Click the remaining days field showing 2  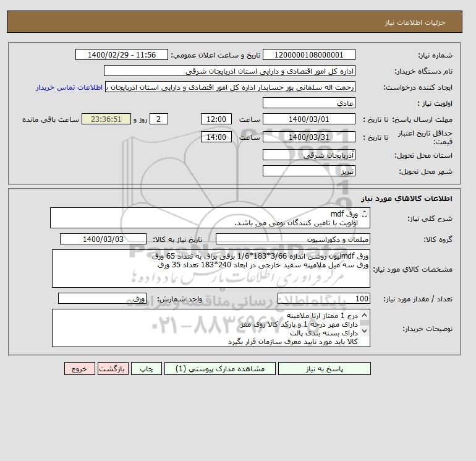[x=159, y=119]
